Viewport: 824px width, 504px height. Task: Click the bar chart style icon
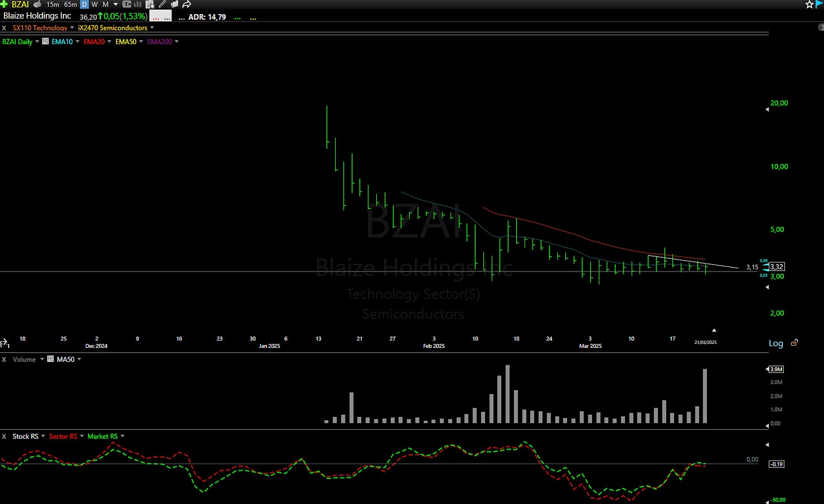point(138,5)
